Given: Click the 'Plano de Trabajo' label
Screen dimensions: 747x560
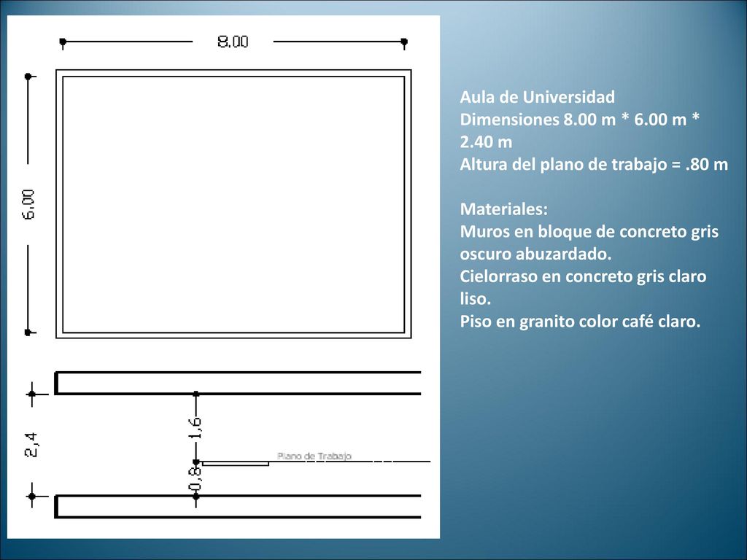Looking at the screenshot, I should pyautogui.click(x=314, y=456).
